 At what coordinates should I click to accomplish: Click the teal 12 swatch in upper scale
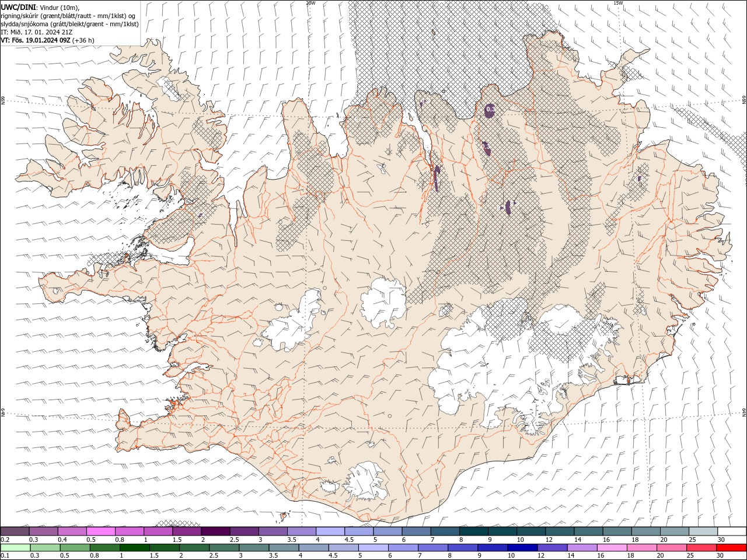tap(559, 531)
